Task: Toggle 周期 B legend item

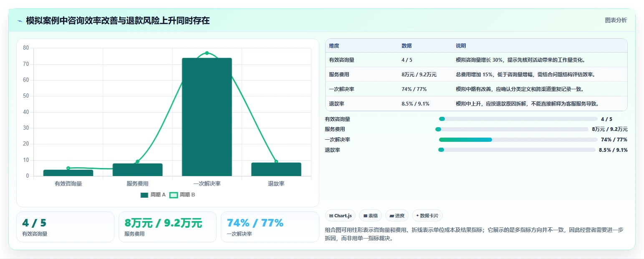Action: point(182,195)
